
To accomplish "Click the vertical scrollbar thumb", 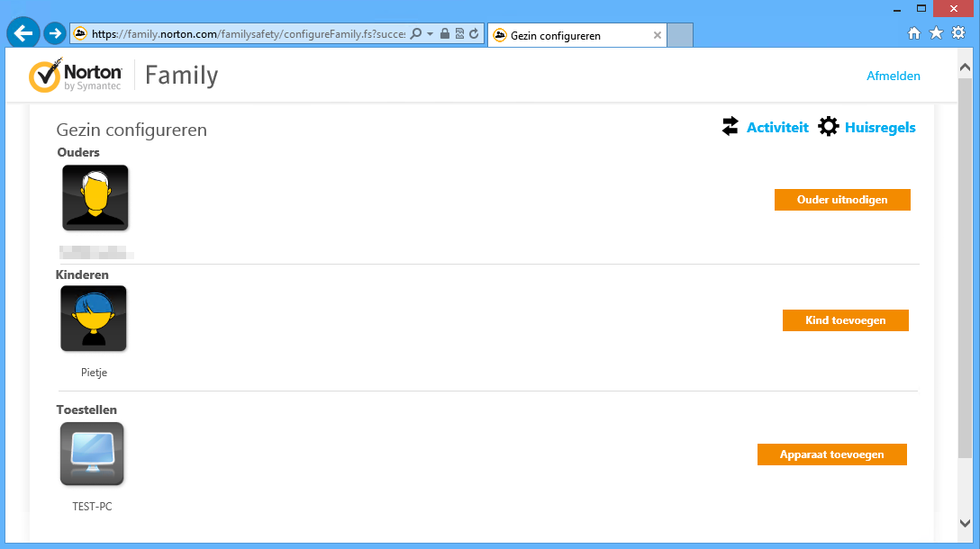I will [x=965, y=267].
